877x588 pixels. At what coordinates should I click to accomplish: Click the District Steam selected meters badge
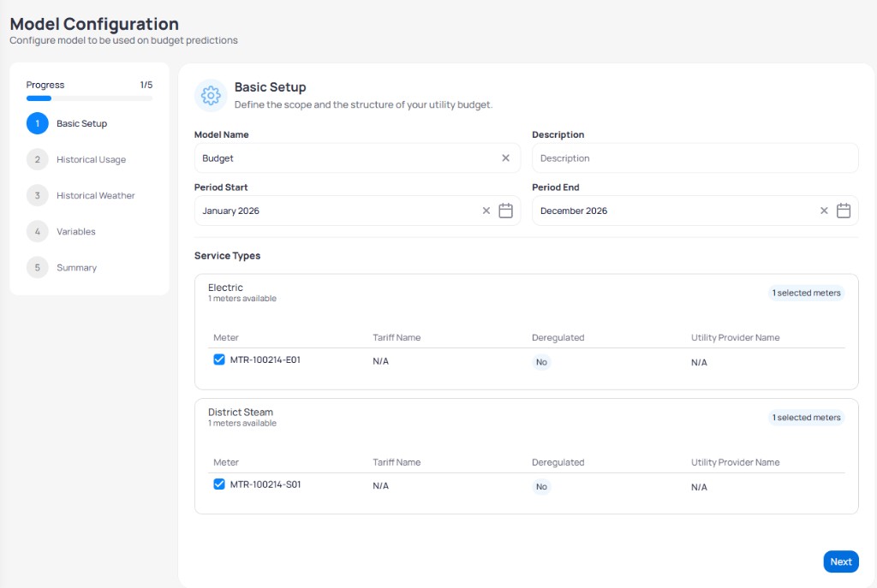[806, 418]
